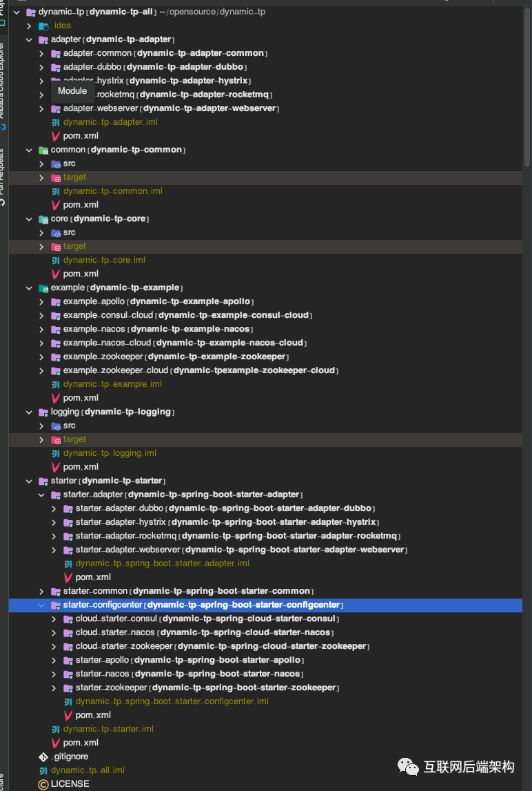
Task: Click the common module folder icon
Action: [x=43, y=150]
